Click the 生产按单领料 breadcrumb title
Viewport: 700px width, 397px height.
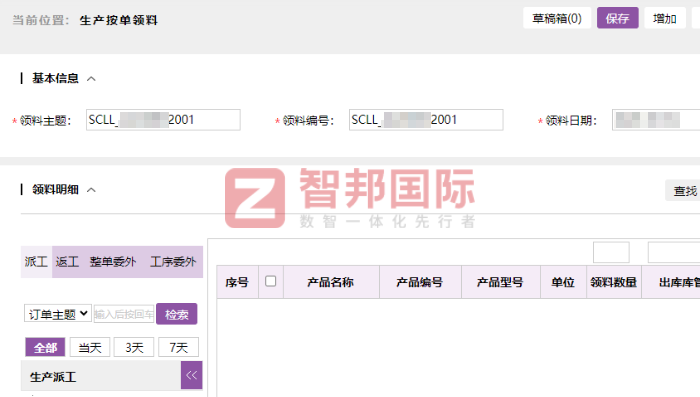[x=119, y=21]
